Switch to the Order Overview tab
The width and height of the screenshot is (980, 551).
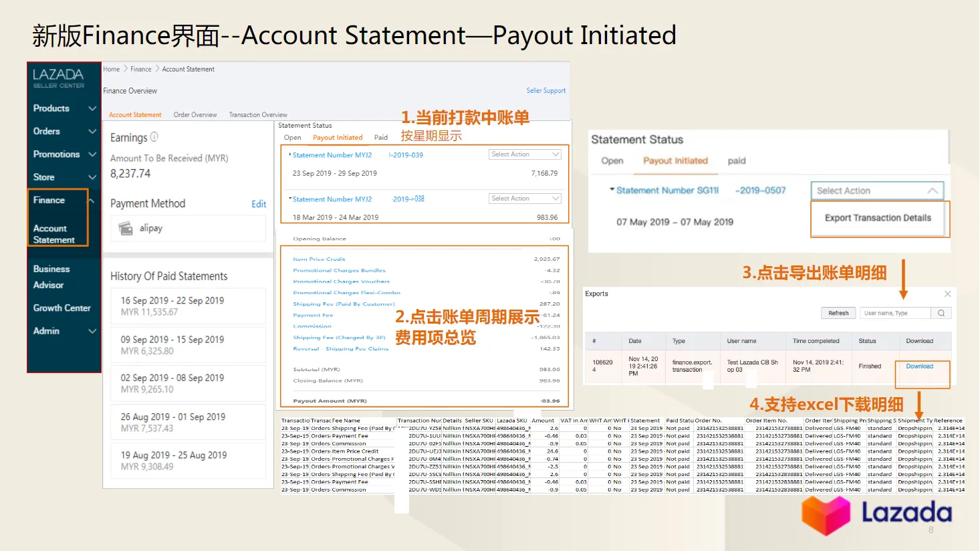point(195,115)
